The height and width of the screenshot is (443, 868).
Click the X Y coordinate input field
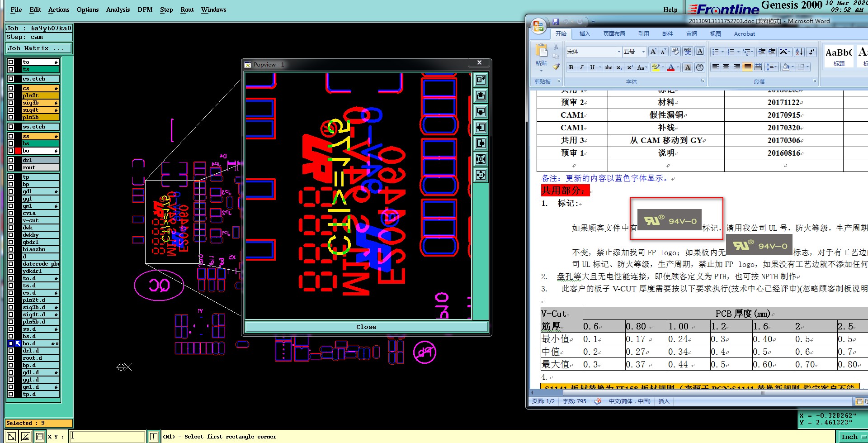pyautogui.click(x=107, y=437)
